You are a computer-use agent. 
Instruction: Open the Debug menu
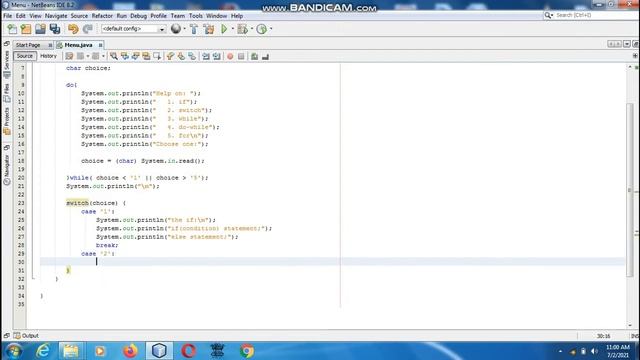(138, 16)
